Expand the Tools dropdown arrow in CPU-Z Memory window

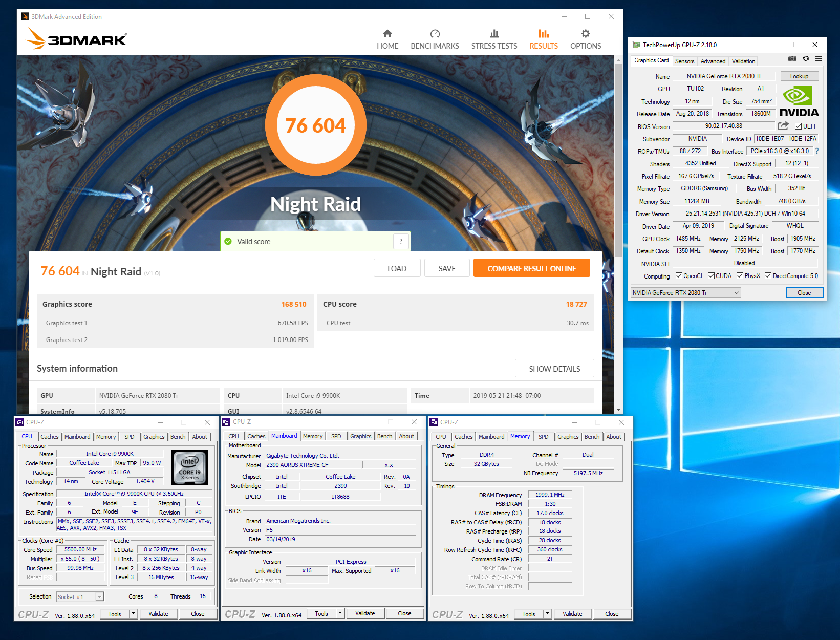(x=548, y=613)
